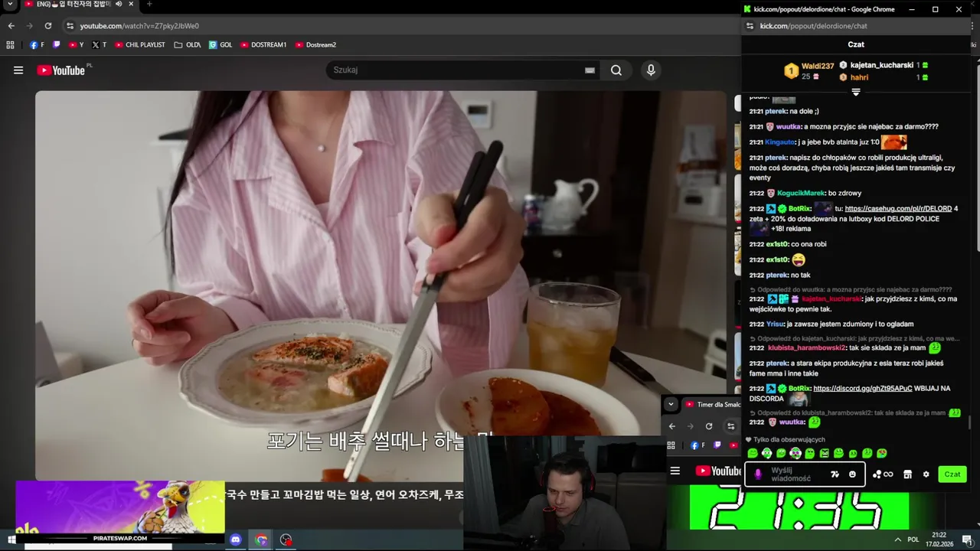Open tab search in Timer browser window
This screenshot has height=551, width=980.
[671, 404]
